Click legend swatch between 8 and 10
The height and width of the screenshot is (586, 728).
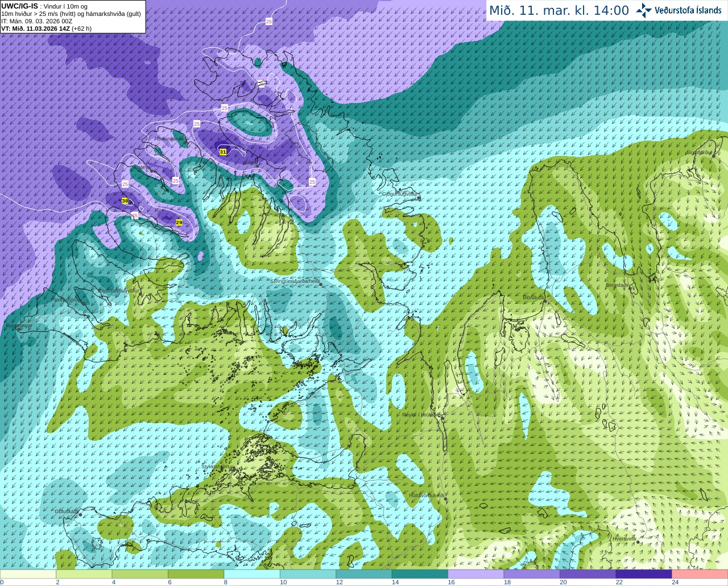click(252, 574)
